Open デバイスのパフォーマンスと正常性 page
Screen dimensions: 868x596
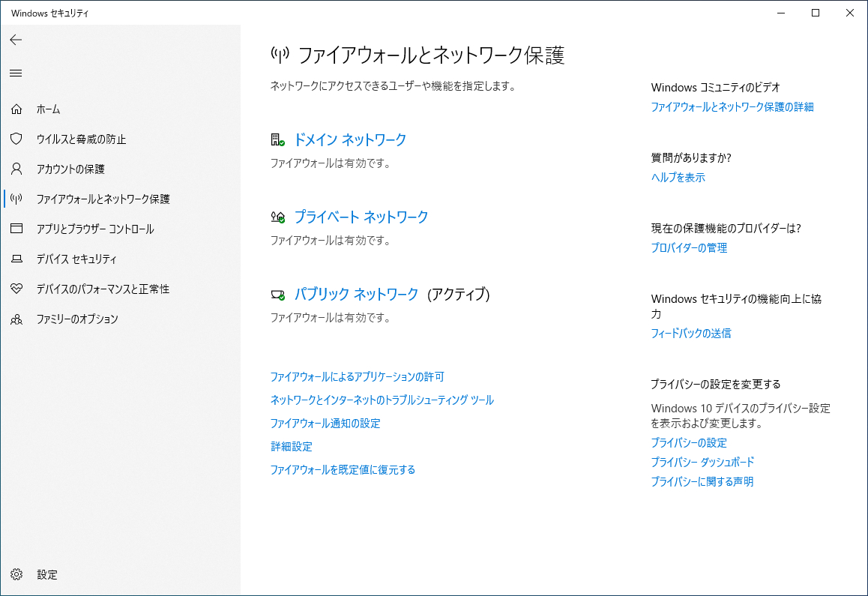103,289
